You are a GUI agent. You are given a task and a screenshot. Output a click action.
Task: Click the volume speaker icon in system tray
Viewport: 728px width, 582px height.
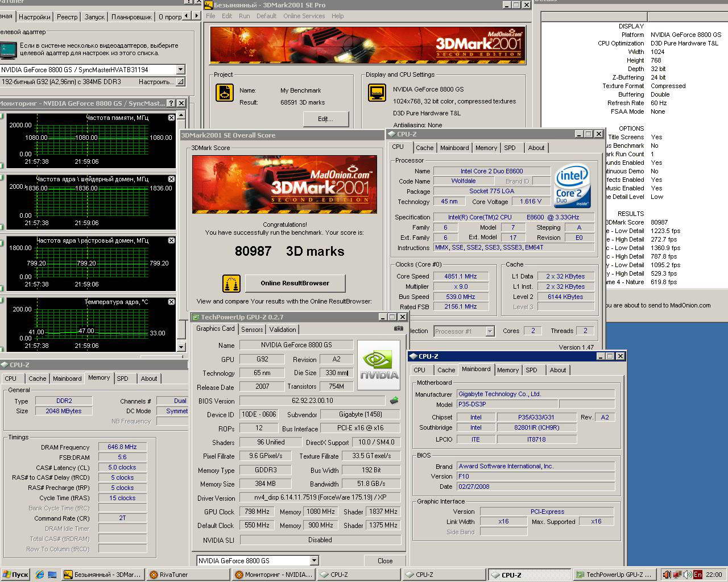(686, 575)
